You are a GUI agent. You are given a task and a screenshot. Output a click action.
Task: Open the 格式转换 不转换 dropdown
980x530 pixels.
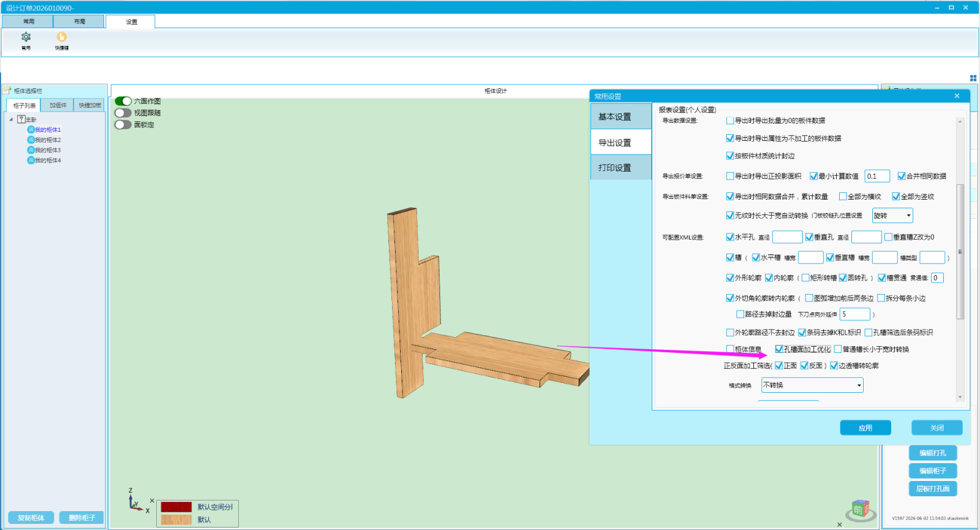coord(812,385)
